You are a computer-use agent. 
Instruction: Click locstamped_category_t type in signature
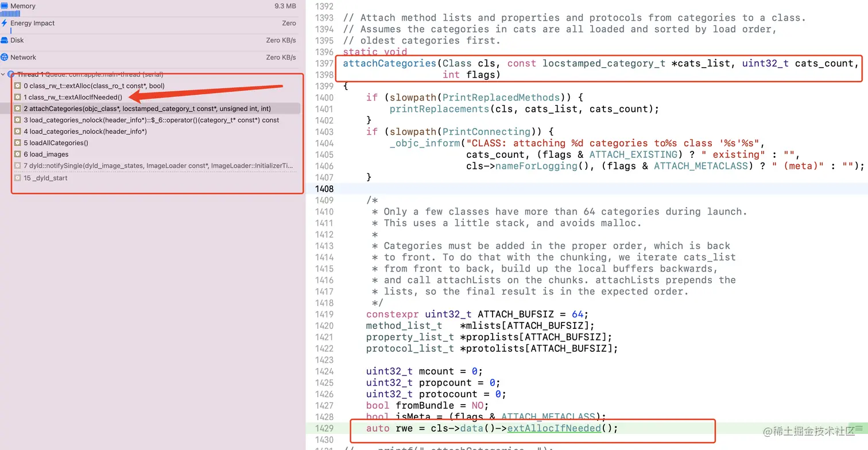(x=604, y=63)
